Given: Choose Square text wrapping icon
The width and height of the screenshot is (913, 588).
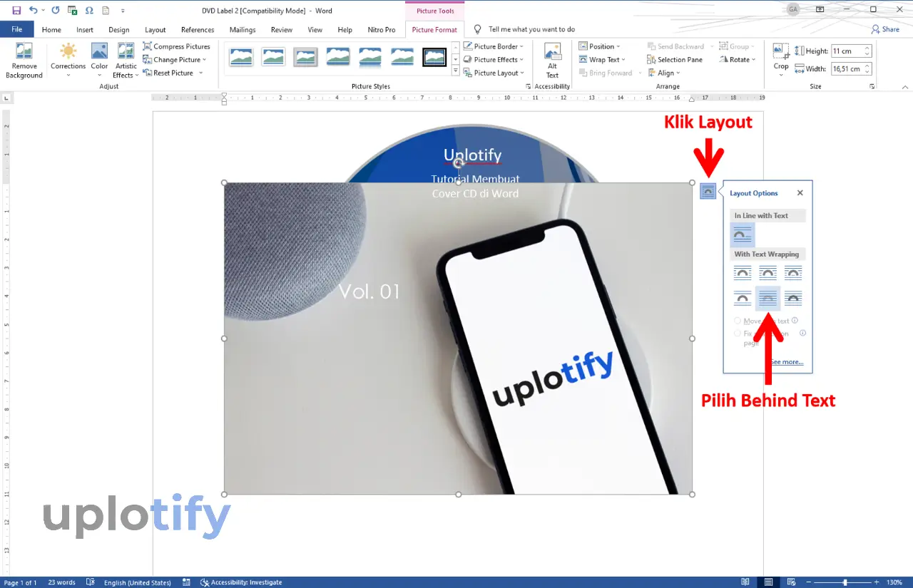Looking at the screenshot, I should (x=743, y=273).
